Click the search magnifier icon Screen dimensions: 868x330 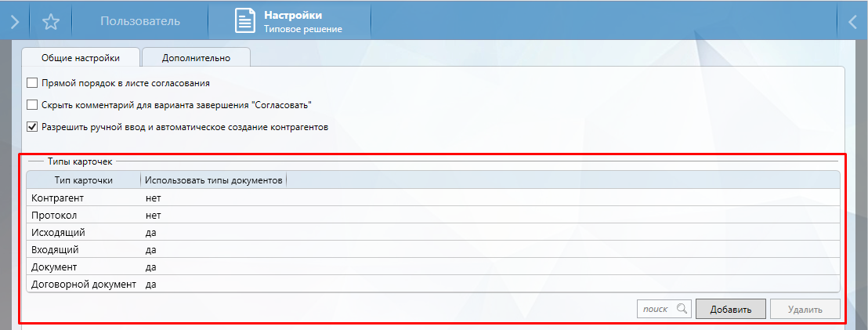(682, 309)
